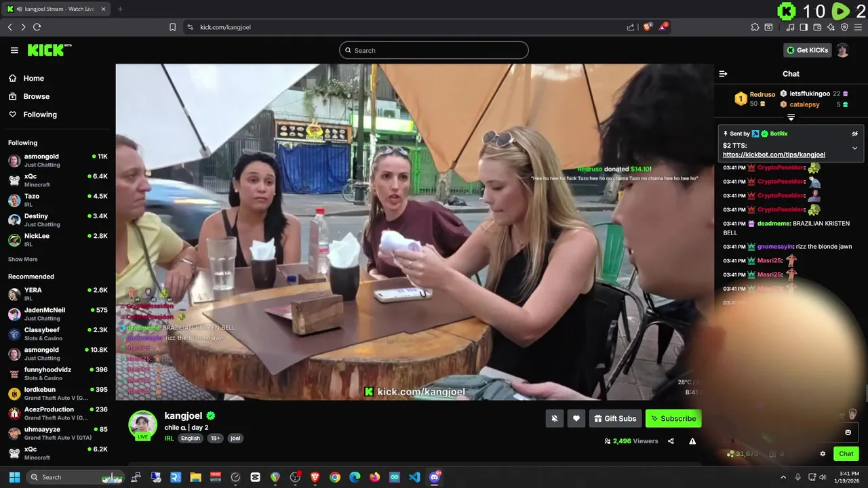Open the media playlist music note icon
Viewport: 868px width, 488px height.
click(x=790, y=27)
